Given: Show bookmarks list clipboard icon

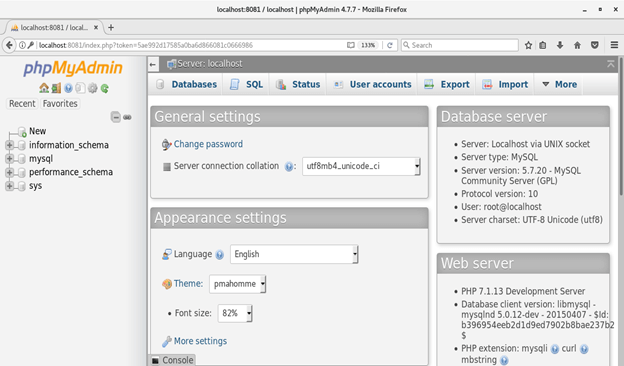Looking at the screenshot, I should coord(543,45).
